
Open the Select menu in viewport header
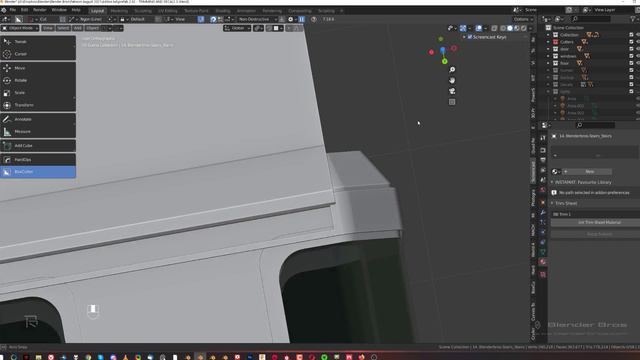click(x=63, y=28)
